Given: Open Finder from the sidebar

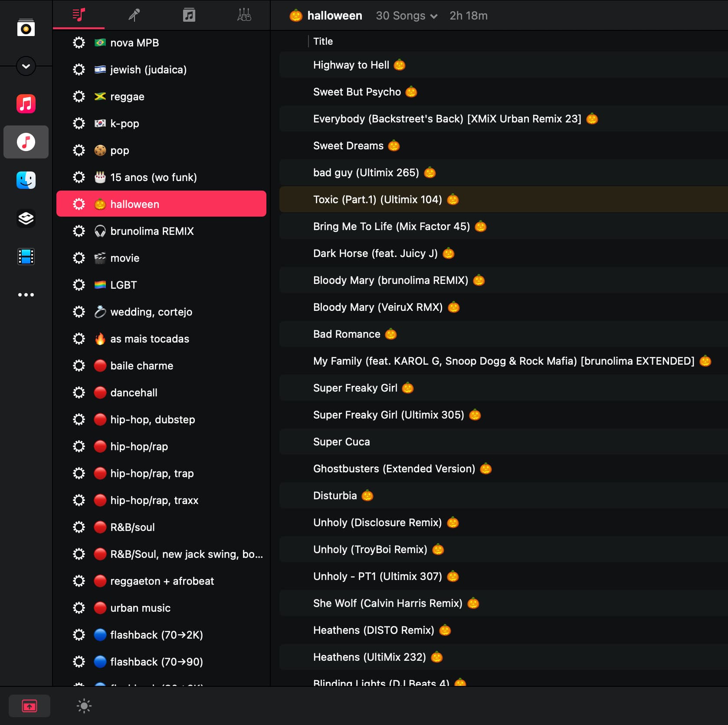Looking at the screenshot, I should (26, 180).
